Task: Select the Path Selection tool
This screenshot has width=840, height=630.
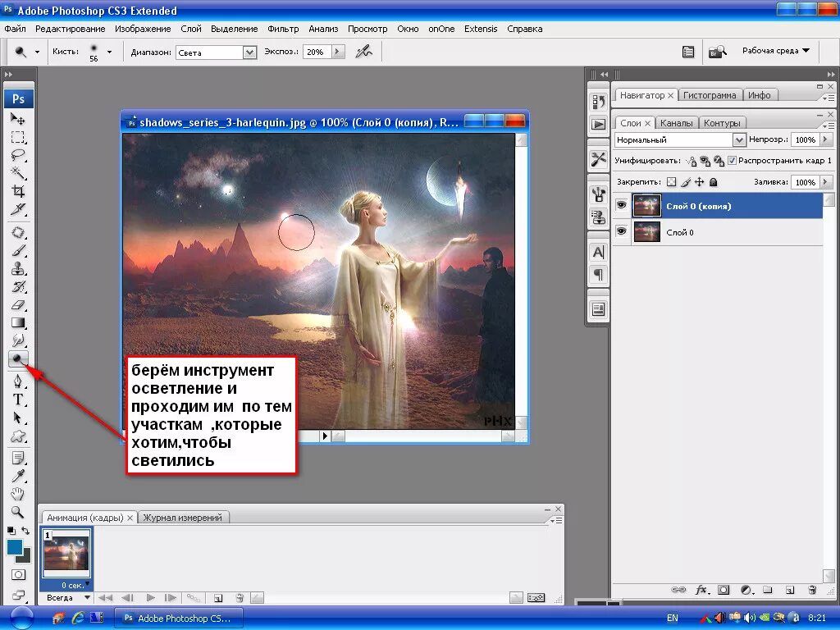Action: [x=18, y=418]
